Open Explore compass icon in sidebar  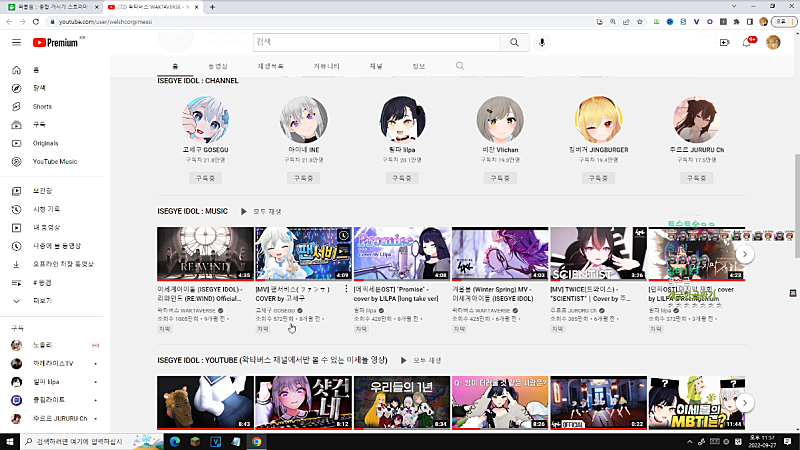(16, 88)
